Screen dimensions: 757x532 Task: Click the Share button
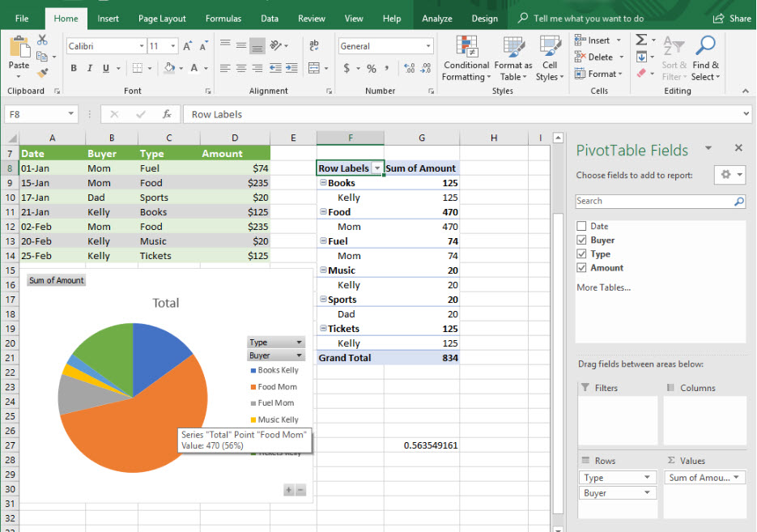point(732,19)
